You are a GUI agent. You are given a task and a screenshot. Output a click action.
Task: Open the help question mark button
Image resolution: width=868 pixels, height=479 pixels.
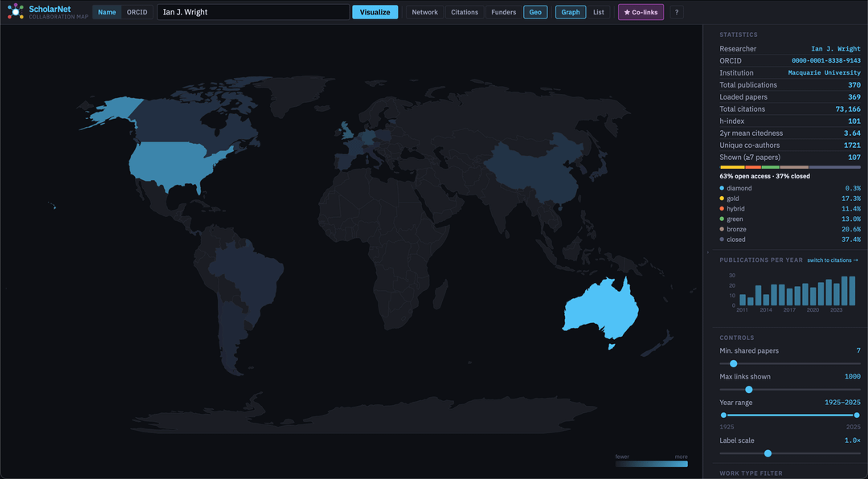677,12
